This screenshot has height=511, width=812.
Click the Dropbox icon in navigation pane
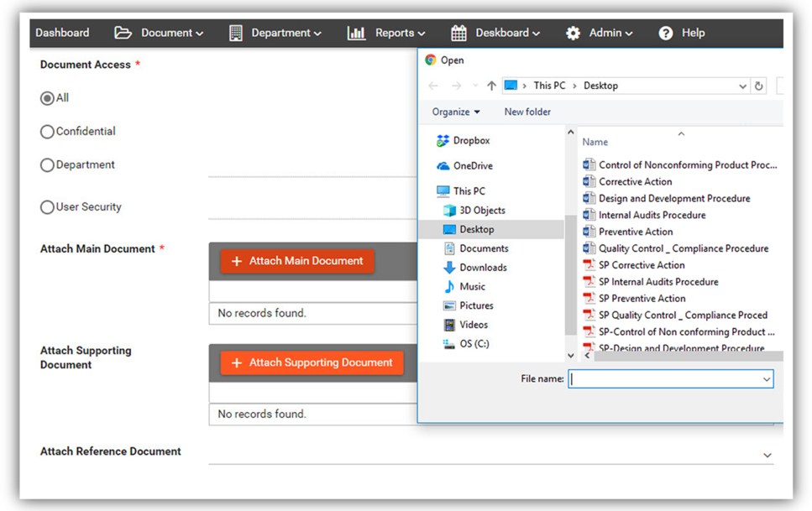pos(443,141)
